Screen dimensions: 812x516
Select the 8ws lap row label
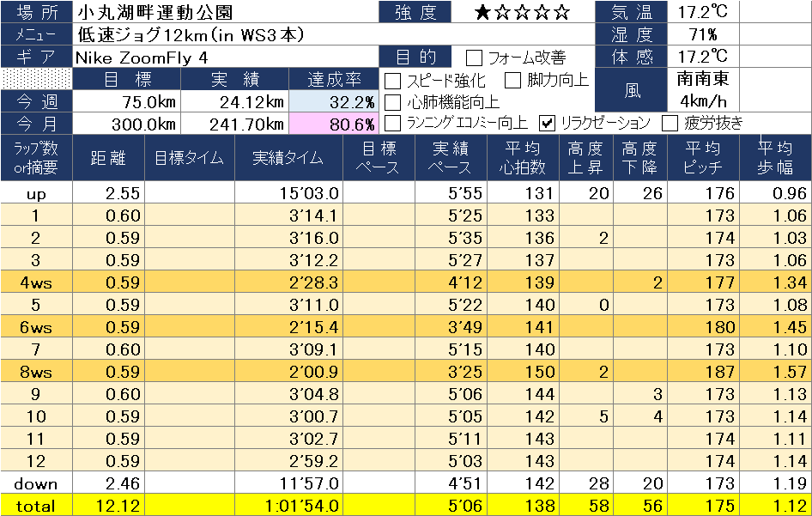pos(36,372)
